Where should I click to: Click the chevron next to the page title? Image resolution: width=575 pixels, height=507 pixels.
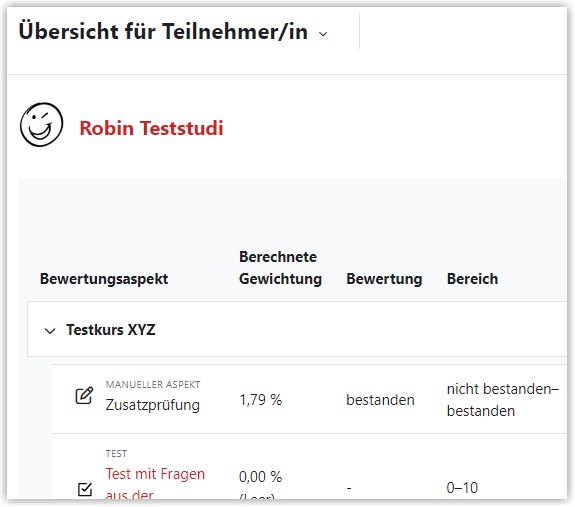click(323, 34)
